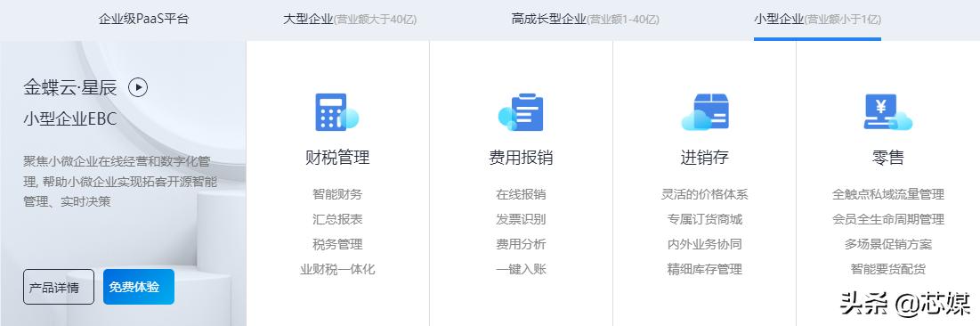Image resolution: width=980 pixels, height=326 pixels.
Task: Click the 智能要货配货 link
Action: pos(888,269)
